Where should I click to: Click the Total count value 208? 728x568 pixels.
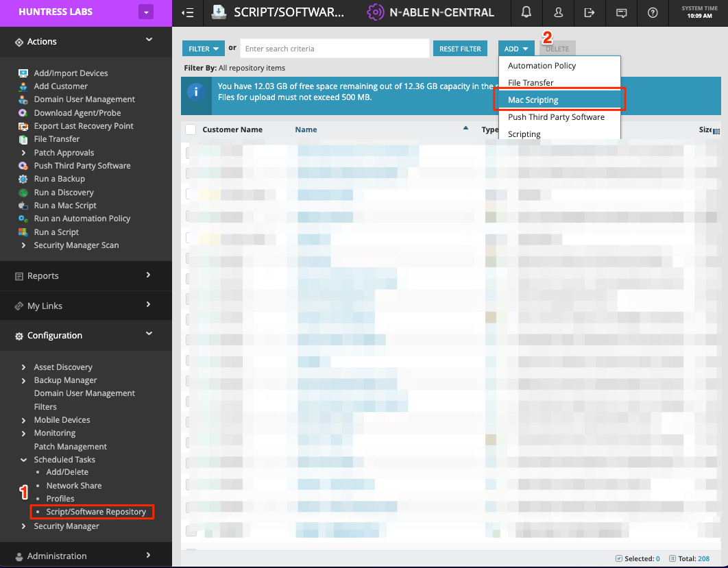(704, 558)
